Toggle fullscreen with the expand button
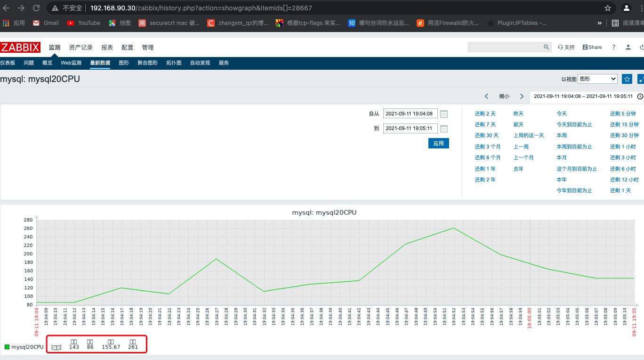The image size is (644, 360). [641, 79]
